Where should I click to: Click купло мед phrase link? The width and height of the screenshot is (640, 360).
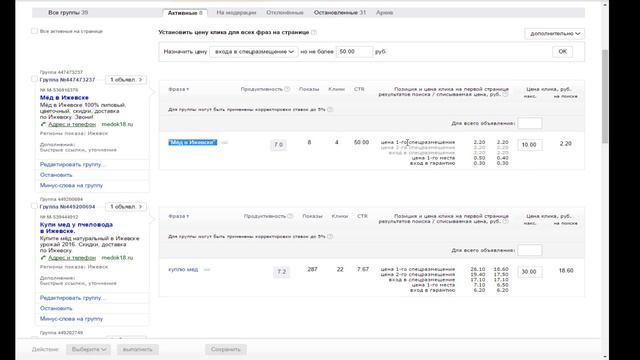pos(183,269)
